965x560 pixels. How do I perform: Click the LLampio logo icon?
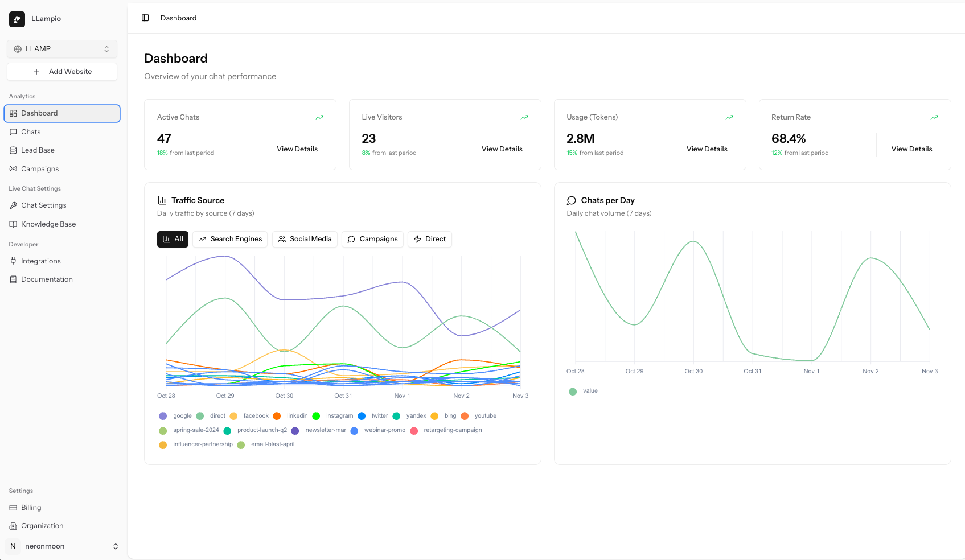click(17, 19)
